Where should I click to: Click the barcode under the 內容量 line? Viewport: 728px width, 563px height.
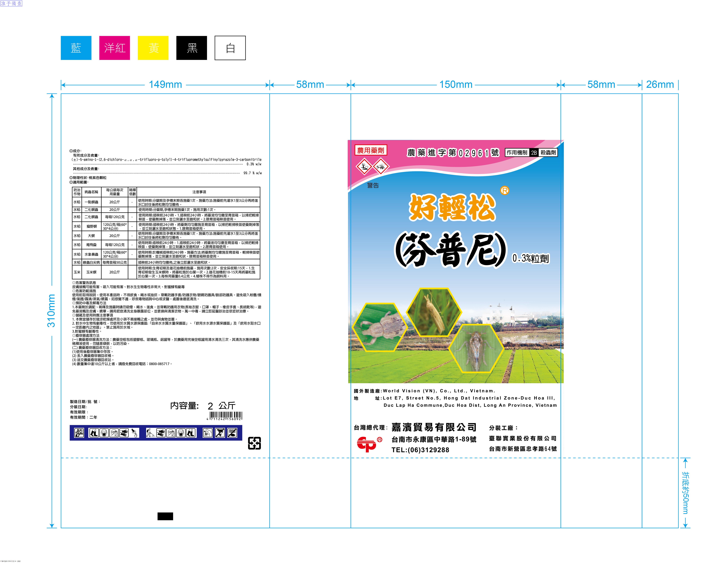pos(224,416)
